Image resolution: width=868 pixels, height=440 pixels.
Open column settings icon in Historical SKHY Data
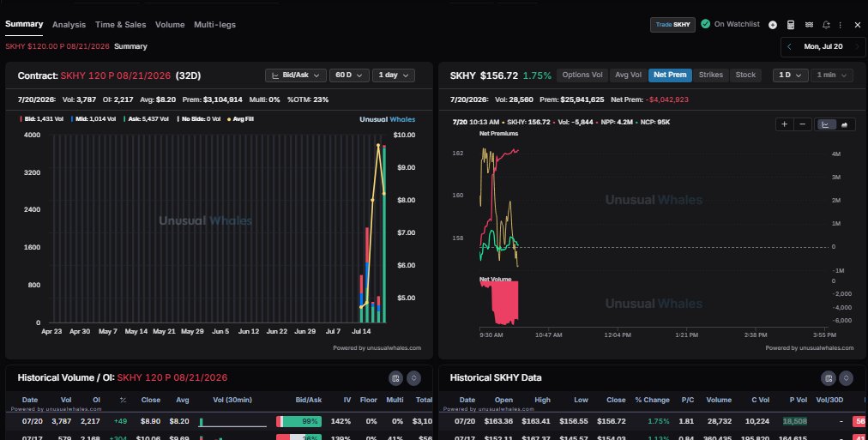pyautogui.click(x=829, y=378)
